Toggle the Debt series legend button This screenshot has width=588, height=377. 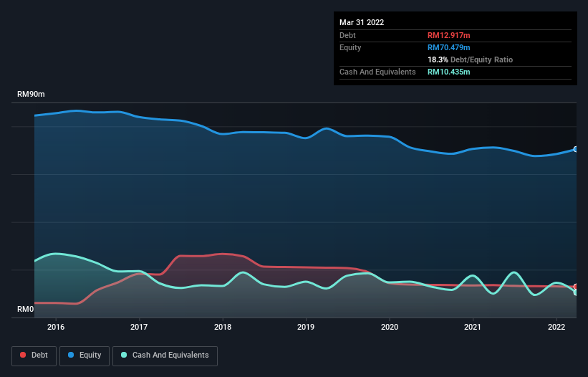[34, 355]
